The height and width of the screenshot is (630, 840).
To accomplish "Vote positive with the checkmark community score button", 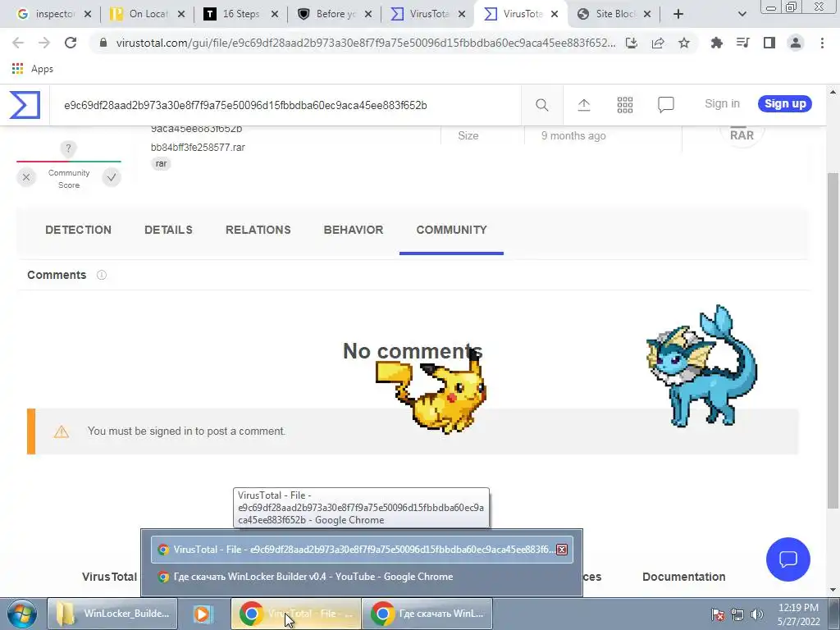I will (x=111, y=177).
